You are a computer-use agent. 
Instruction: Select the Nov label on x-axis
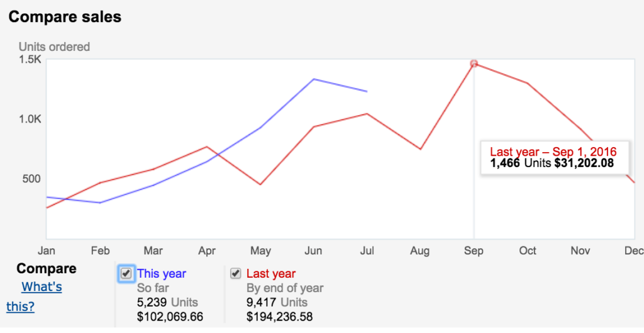[x=580, y=251]
